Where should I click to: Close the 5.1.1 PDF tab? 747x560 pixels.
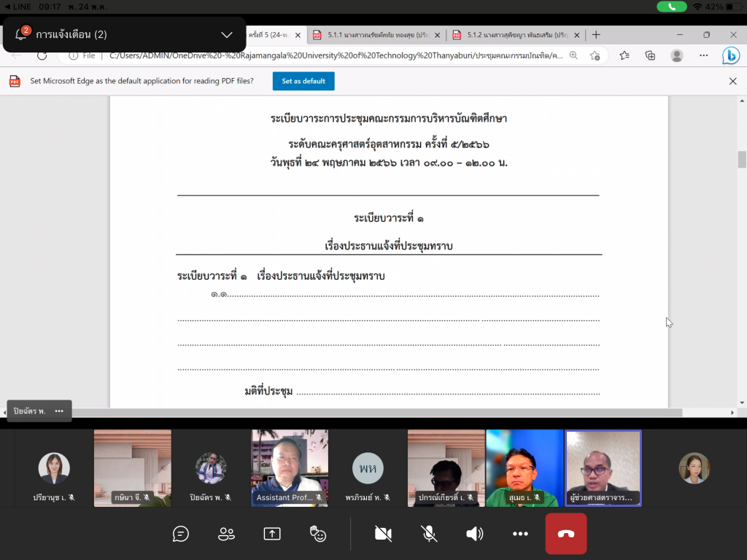(438, 35)
